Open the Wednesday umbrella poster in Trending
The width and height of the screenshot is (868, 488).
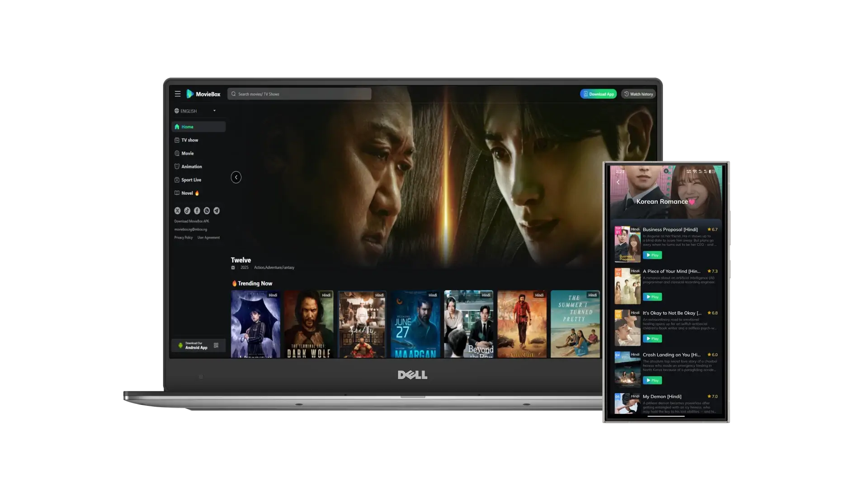[255, 324]
